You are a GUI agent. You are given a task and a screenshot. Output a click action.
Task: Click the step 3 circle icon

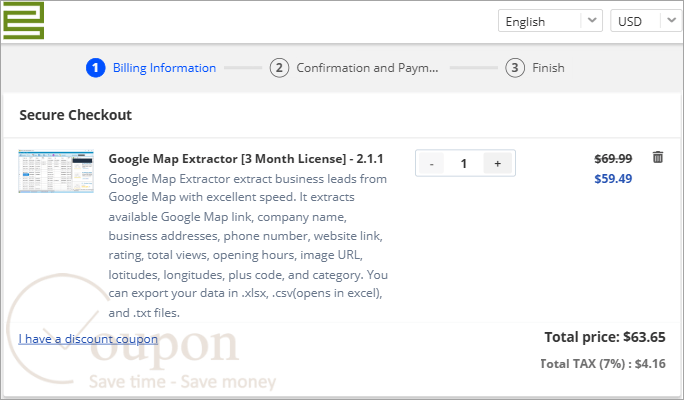click(x=515, y=68)
